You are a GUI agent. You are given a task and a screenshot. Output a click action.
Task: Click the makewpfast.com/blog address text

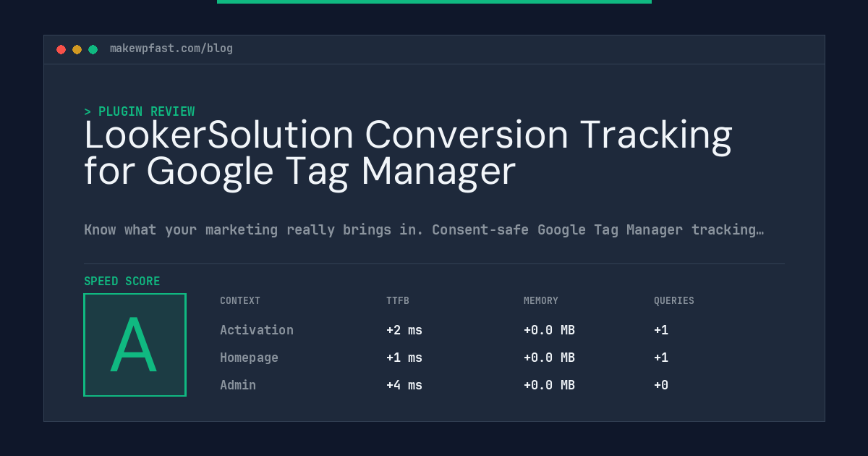(x=171, y=48)
